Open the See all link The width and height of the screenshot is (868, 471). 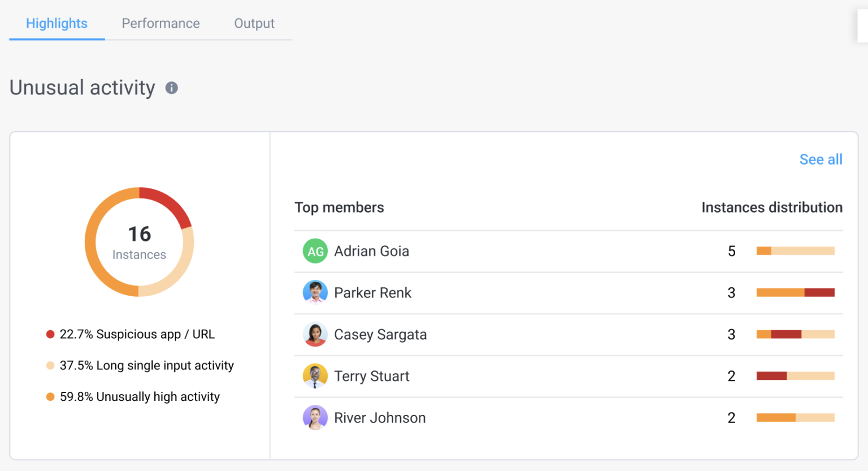(821, 159)
